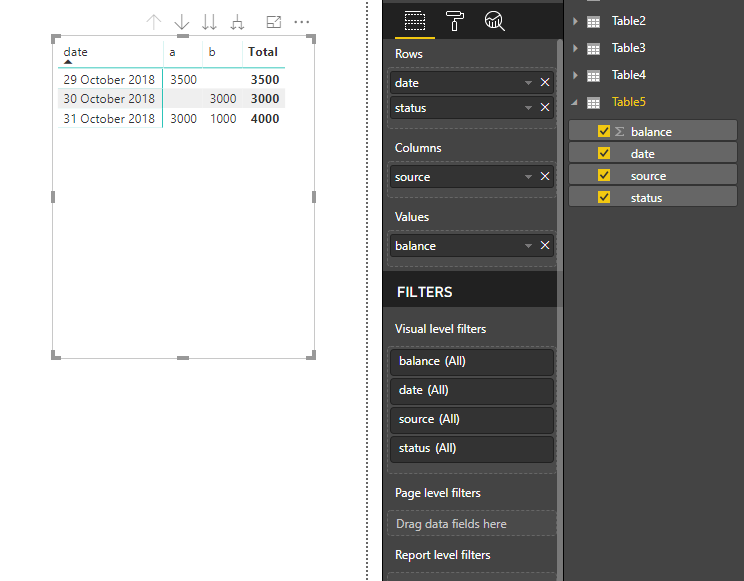This screenshot has width=744, height=581.
Task: Select row 31 October 2018
Action: pos(109,118)
